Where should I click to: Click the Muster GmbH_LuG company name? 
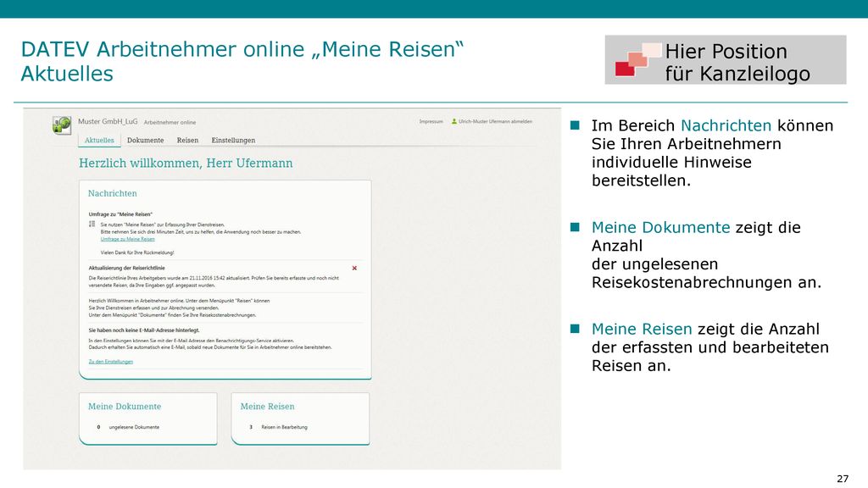108,121
